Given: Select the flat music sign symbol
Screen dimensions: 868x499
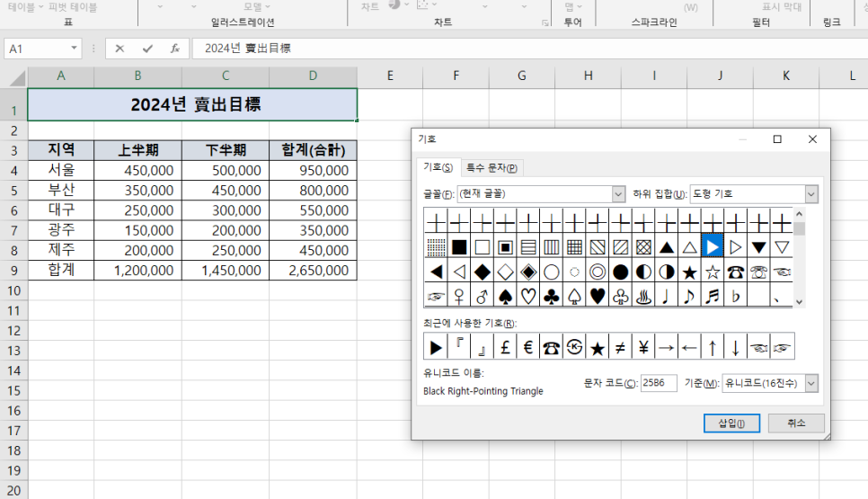Looking at the screenshot, I should pyautogui.click(x=736, y=297).
